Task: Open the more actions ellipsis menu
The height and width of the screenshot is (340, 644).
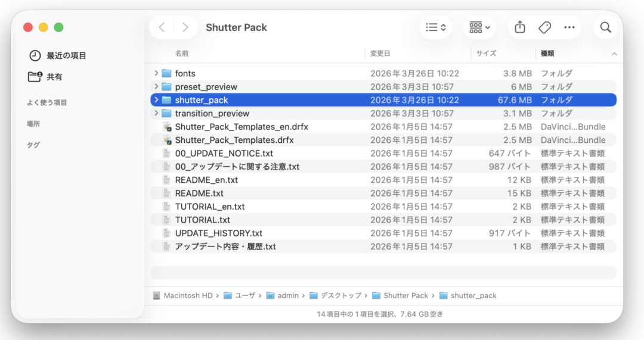Action: tap(569, 27)
